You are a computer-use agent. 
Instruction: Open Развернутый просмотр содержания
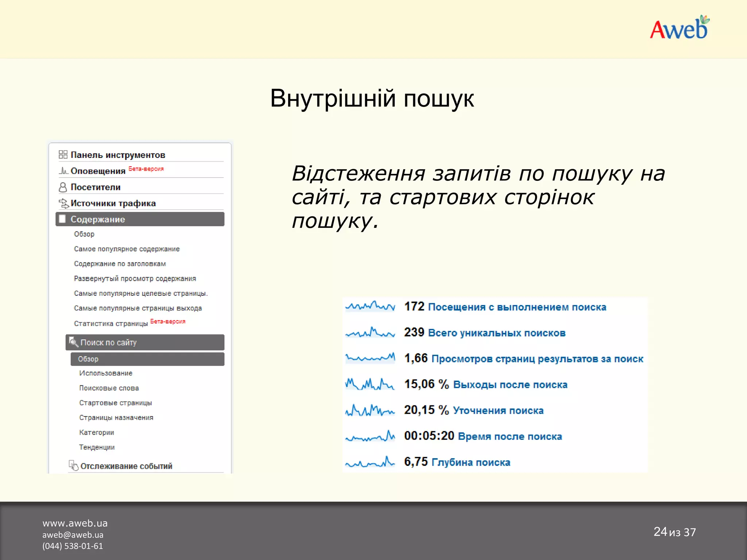pyautogui.click(x=135, y=279)
